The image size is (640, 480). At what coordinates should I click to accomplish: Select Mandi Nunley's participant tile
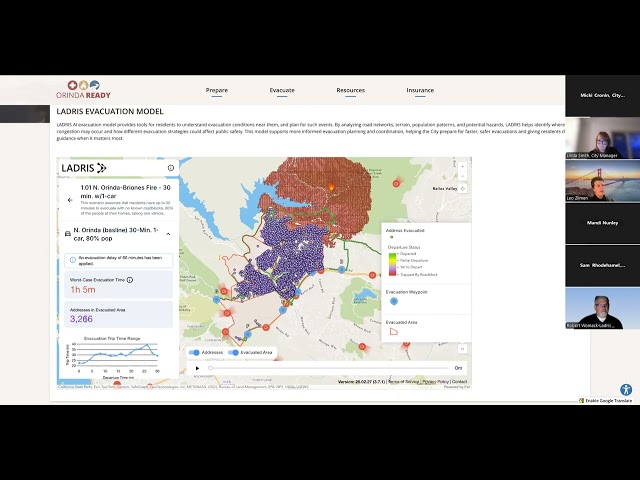point(602,223)
